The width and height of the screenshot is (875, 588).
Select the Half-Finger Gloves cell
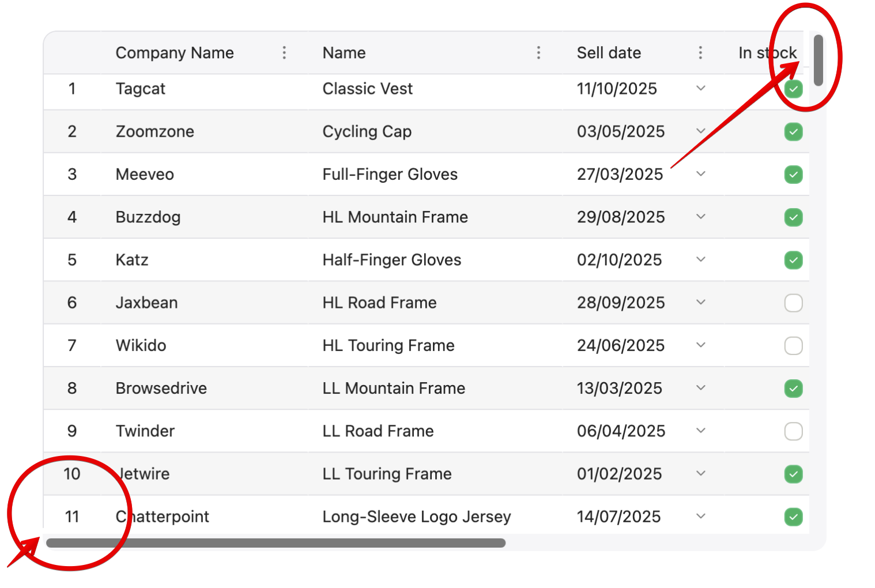tap(435, 259)
